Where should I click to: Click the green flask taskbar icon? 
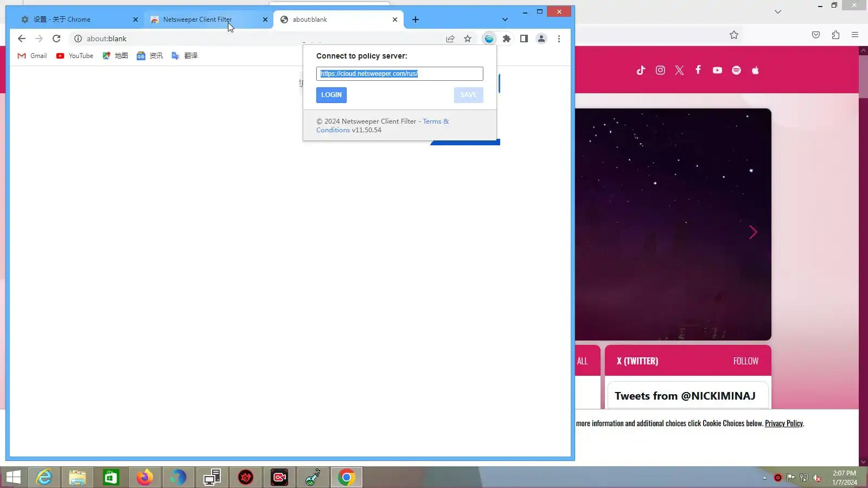[x=313, y=477]
